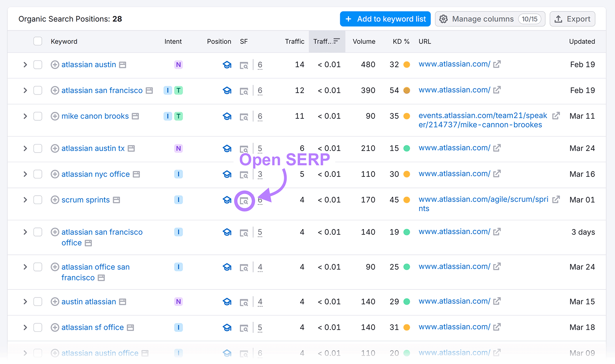The image size is (615, 364).
Task: Select all rows with the header checkbox
Action: point(37,41)
